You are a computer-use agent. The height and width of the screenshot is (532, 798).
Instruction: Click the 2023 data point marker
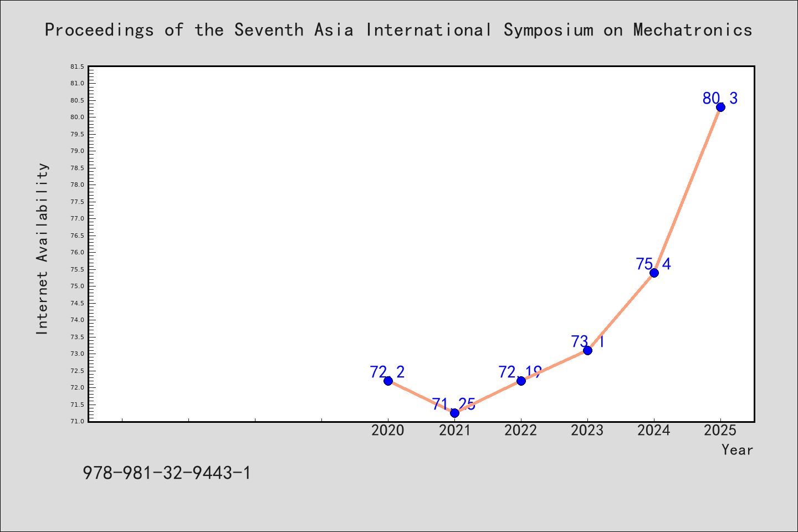click(x=587, y=350)
